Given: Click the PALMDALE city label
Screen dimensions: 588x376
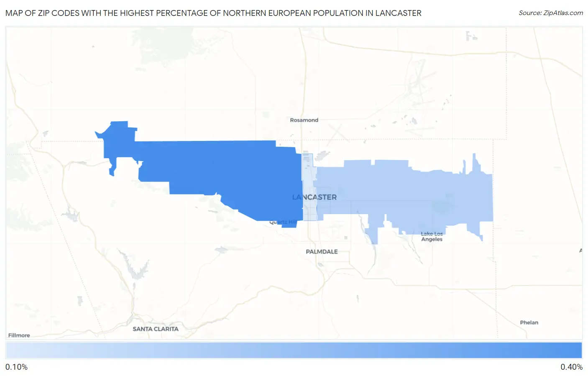Looking at the screenshot, I should pos(322,252).
